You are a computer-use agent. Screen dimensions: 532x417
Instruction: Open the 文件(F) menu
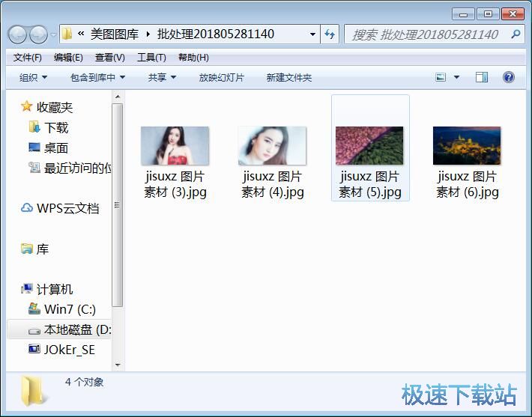[28, 58]
